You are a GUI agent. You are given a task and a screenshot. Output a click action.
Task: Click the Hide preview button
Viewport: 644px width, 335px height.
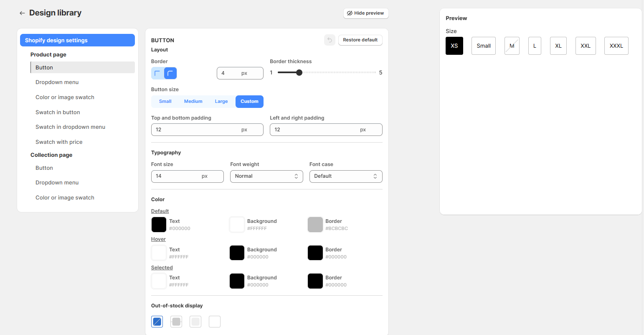[366, 13]
